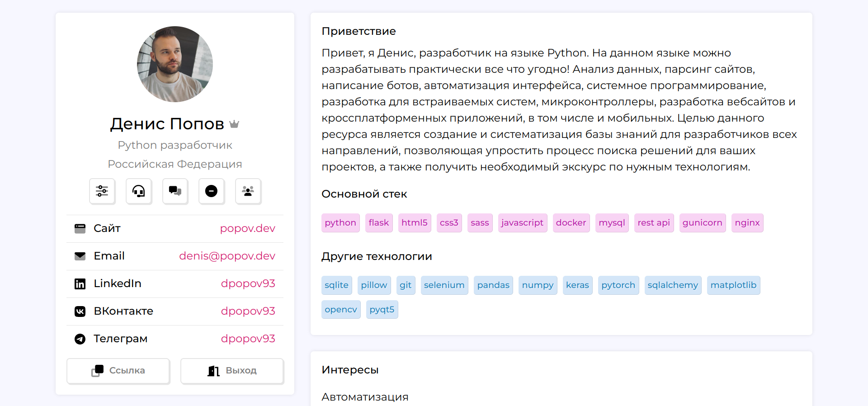The image size is (868, 406).
Task: Select the javascript stack tag
Action: click(x=523, y=223)
